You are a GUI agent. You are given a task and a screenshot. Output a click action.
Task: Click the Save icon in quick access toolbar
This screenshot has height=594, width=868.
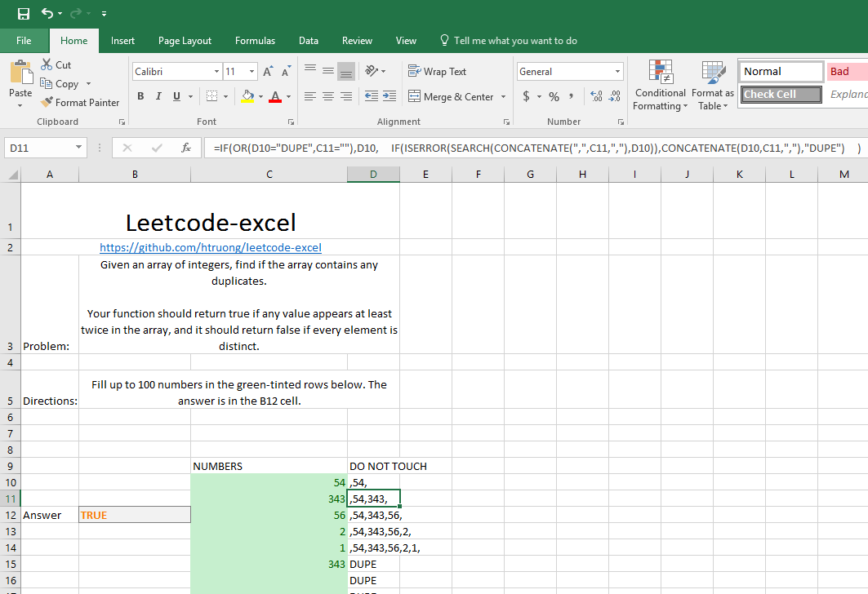pos(23,13)
